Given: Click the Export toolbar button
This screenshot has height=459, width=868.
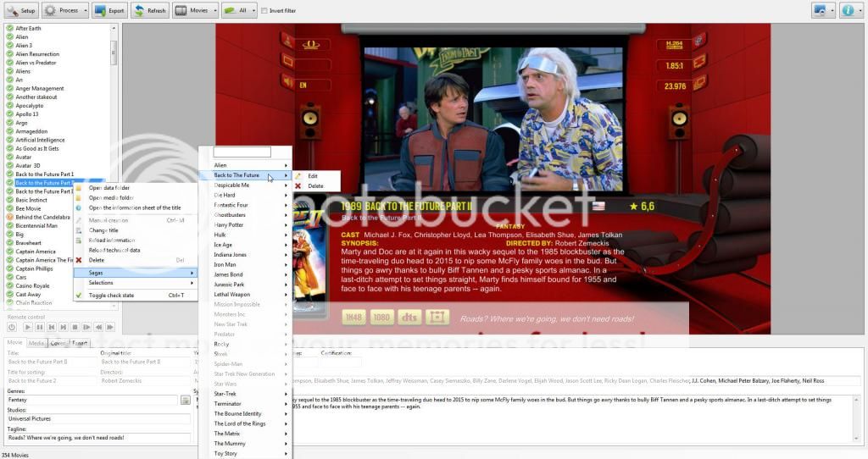Looking at the screenshot, I should pos(109,10).
